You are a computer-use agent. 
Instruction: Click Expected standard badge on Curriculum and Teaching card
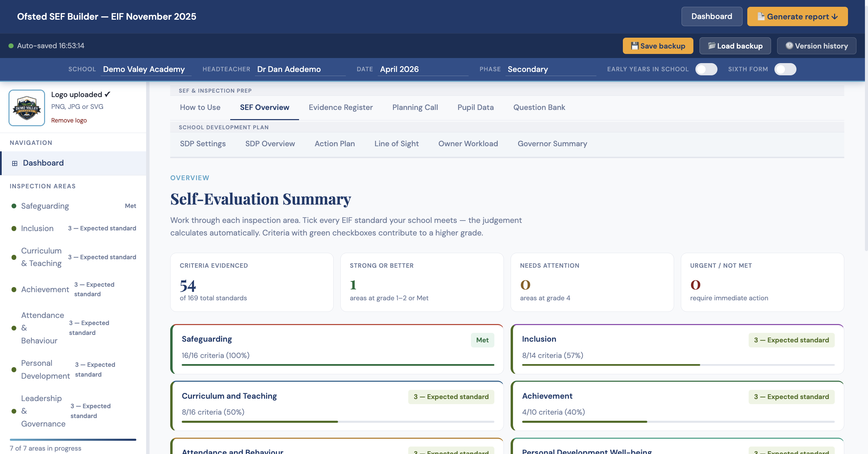(451, 397)
